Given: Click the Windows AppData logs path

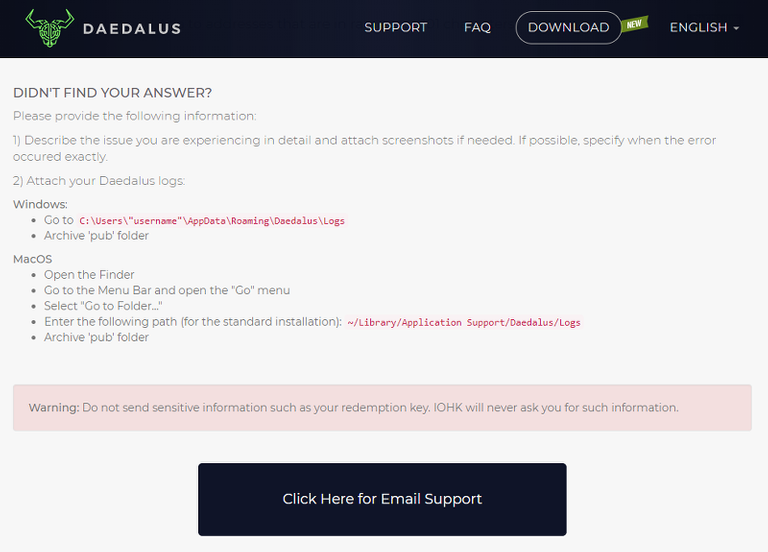Looking at the screenshot, I should (x=212, y=220).
